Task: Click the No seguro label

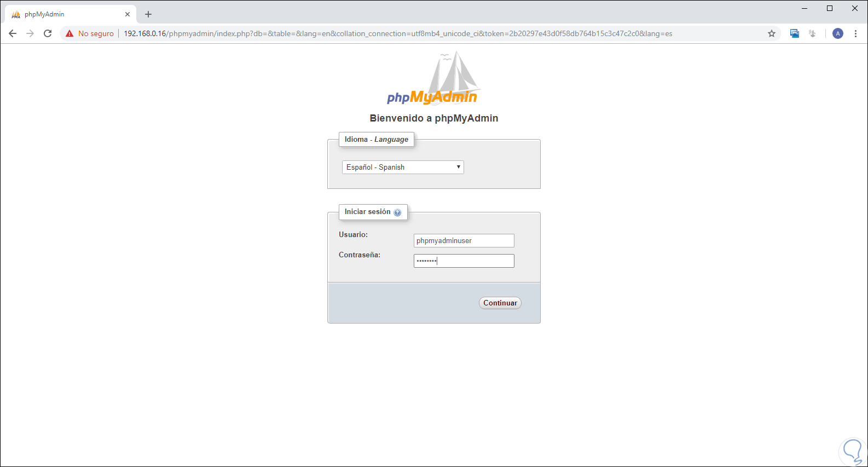Action: point(96,33)
